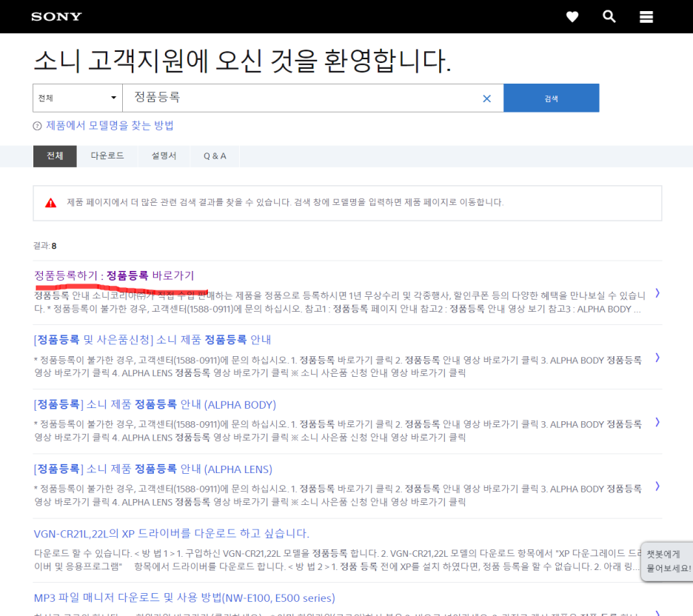
Task: Click the 결과: 8 count text
Action: pyautogui.click(x=45, y=246)
